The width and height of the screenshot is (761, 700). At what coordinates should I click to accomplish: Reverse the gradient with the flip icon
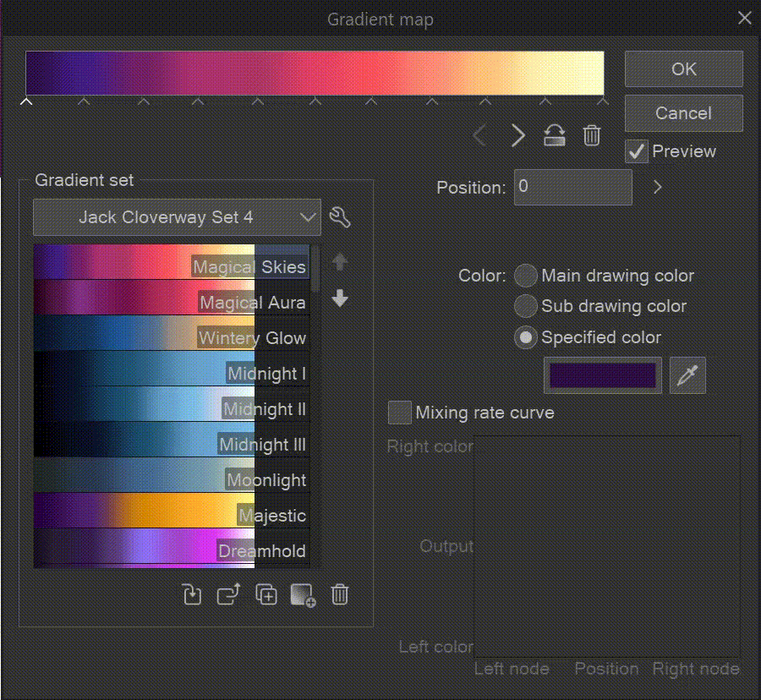coord(555,135)
